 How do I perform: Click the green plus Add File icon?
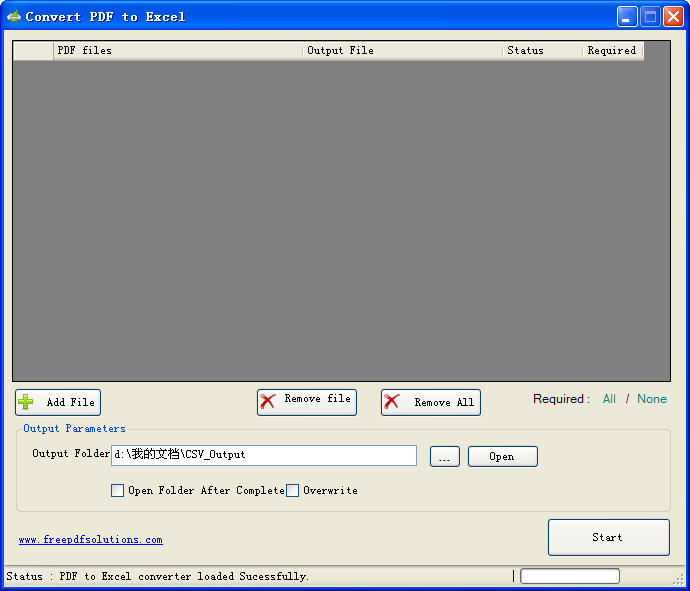pos(26,402)
